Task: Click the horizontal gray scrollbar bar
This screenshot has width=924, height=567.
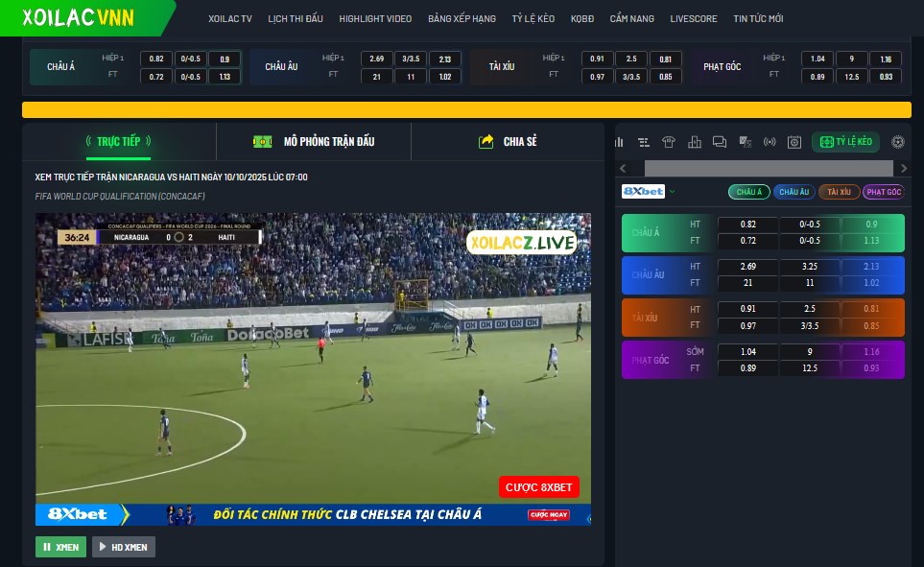Action: point(758,168)
